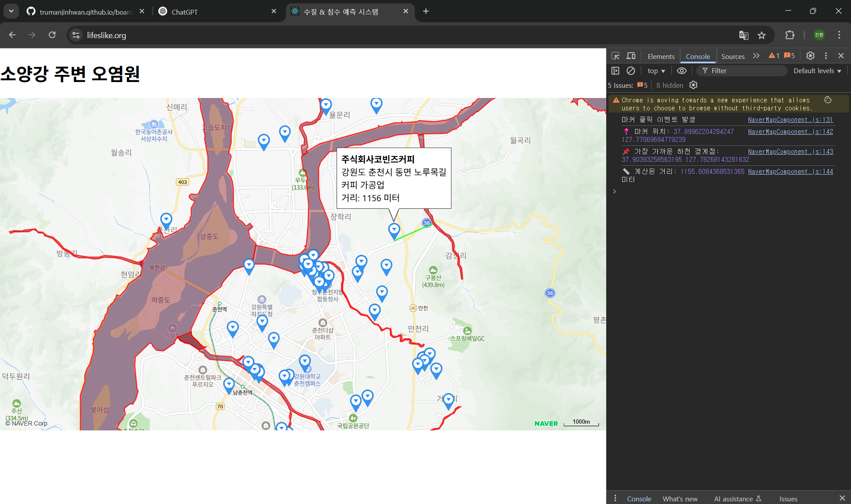The width and height of the screenshot is (851, 504).
Task: Open the console issues settings gear
Action: pos(694,85)
